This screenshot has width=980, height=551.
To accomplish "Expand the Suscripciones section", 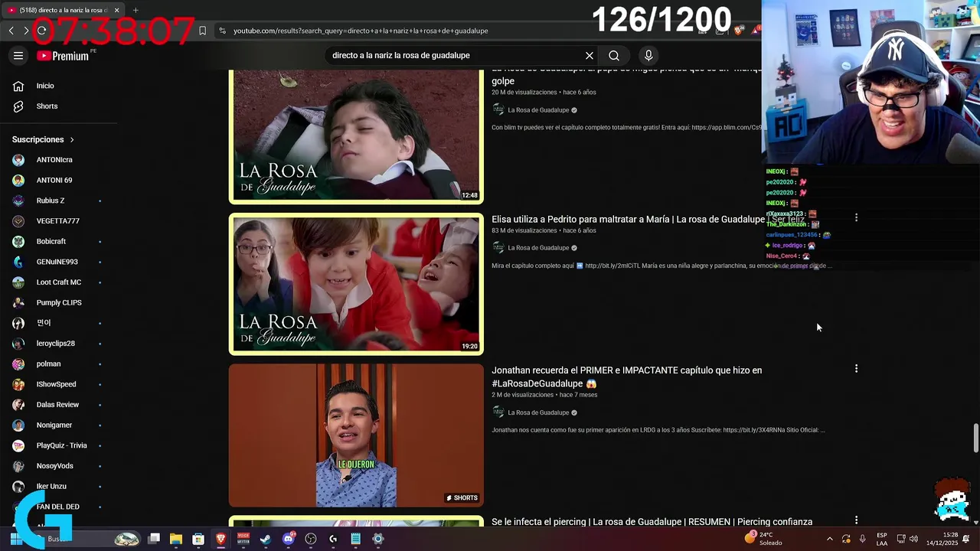I will coord(44,139).
